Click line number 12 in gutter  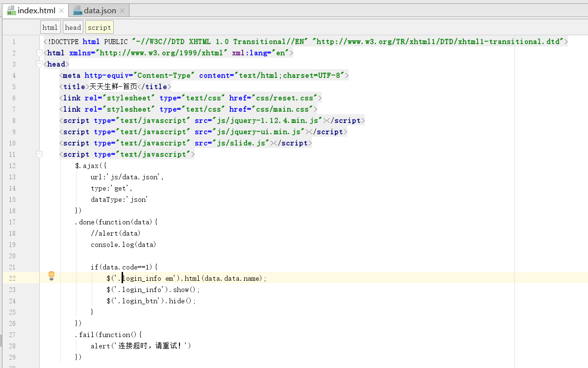[x=12, y=166]
